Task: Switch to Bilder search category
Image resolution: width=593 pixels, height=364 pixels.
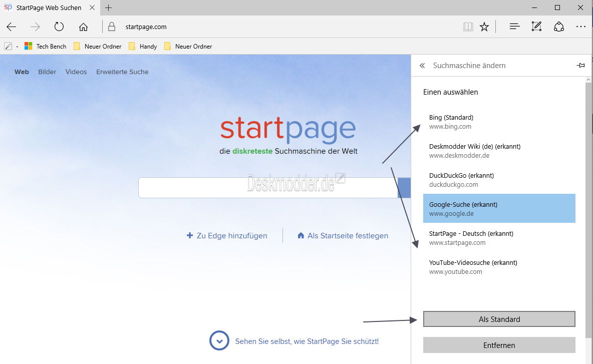Action: 47,72
